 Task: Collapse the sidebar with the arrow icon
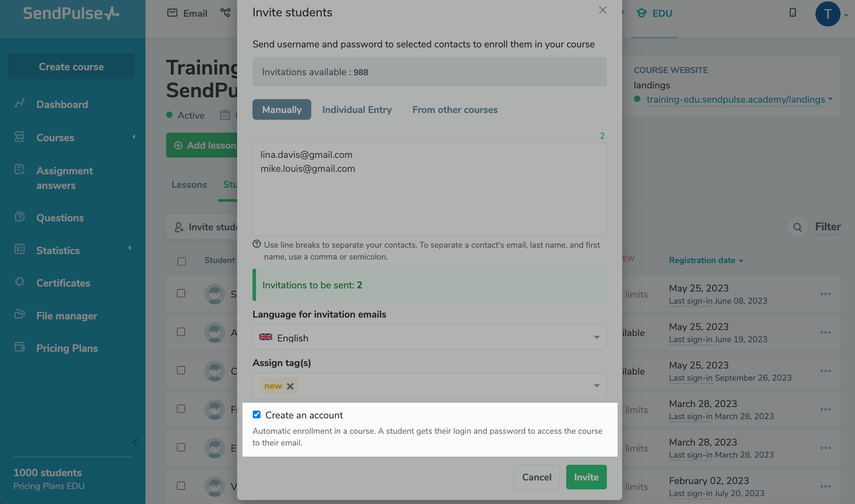135,442
